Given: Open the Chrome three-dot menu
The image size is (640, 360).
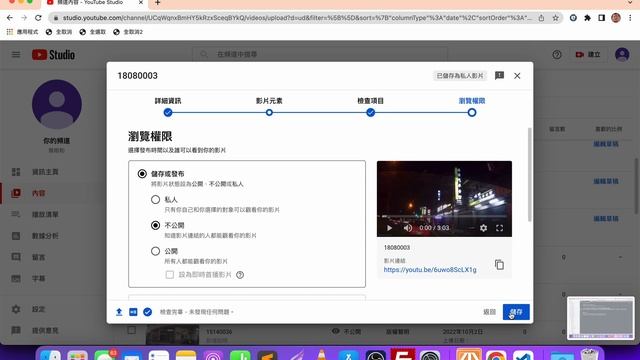Looking at the screenshot, I should click(630, 18).
